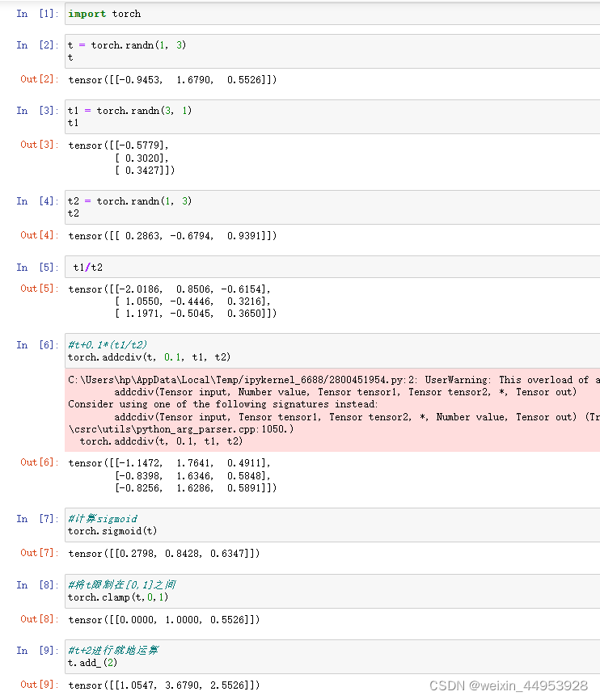The height and width of the screenshot is (700, 600).
Task: Click output tensor([[ 0.2863, -0.6794, 0.9391]])
Action: (x=172, y=236)
